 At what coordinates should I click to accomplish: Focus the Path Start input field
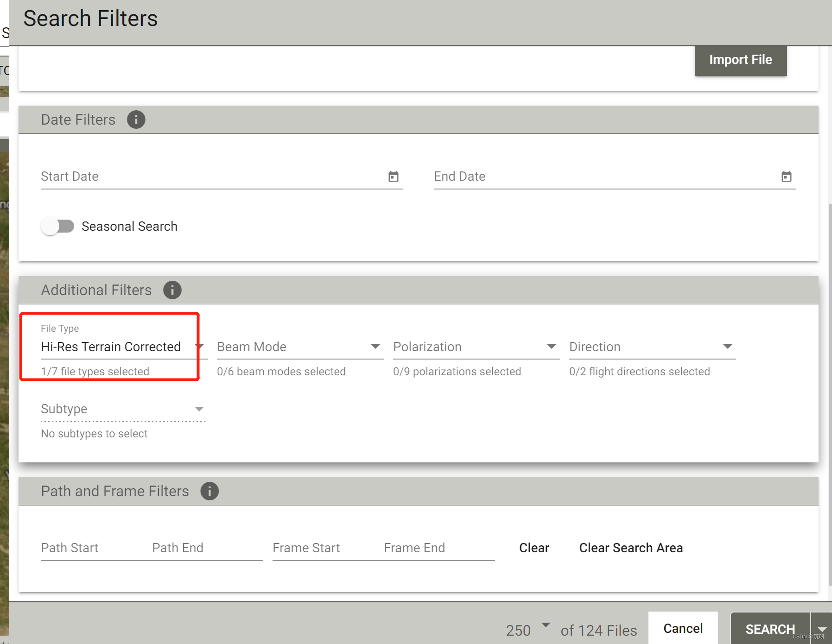(92, 548)
